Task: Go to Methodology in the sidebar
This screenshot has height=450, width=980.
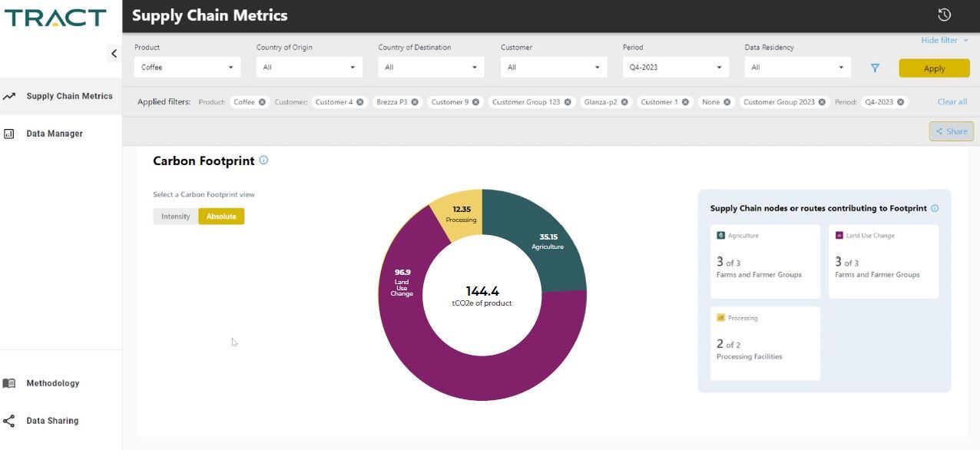Action: 52,383
